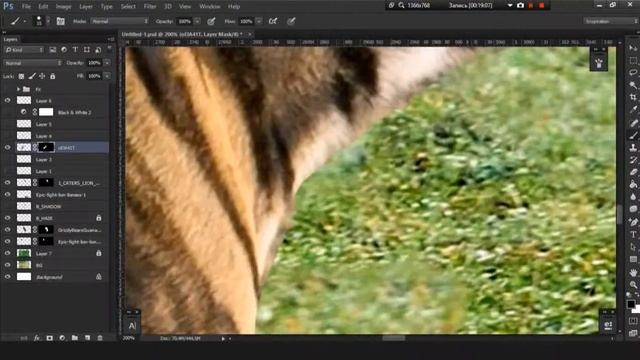640x360 pixels.
Task: Toggle visibility of Layer 7
Action: pos(7,253)
